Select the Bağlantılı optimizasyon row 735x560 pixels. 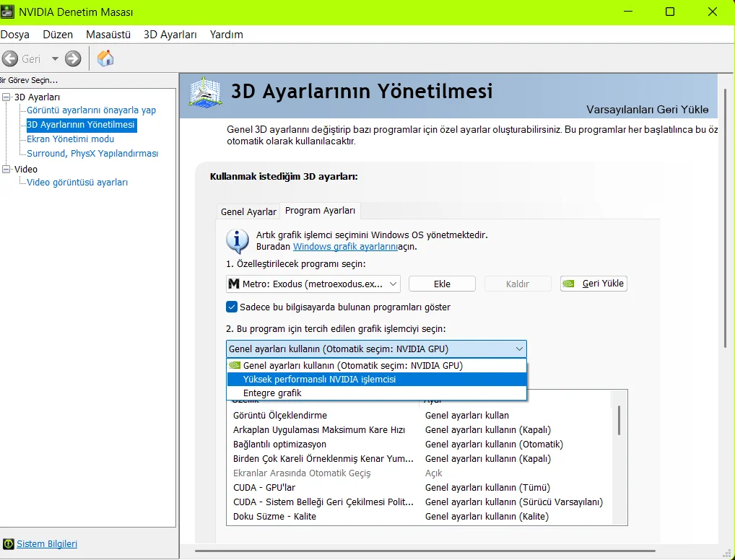click(x=419, y=445)
